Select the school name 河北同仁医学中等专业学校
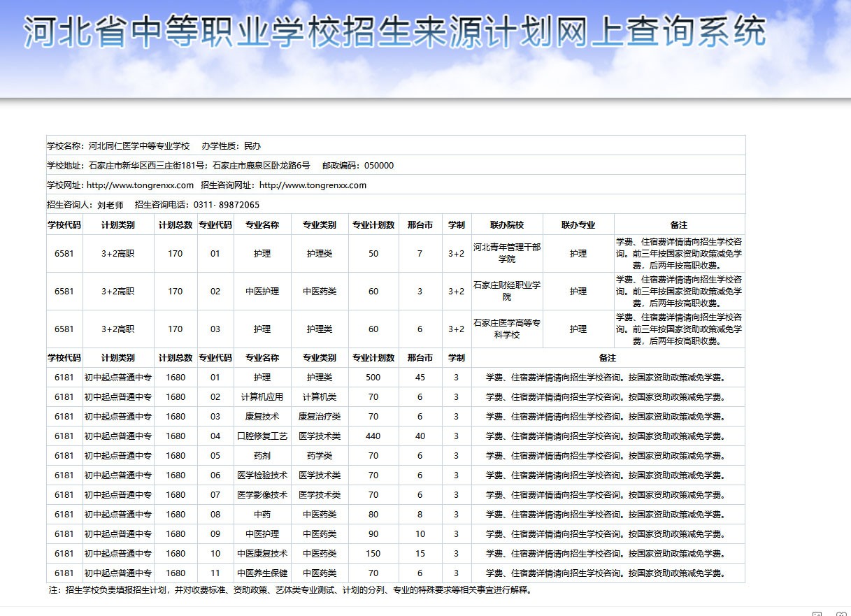 (x=139, y=146)
